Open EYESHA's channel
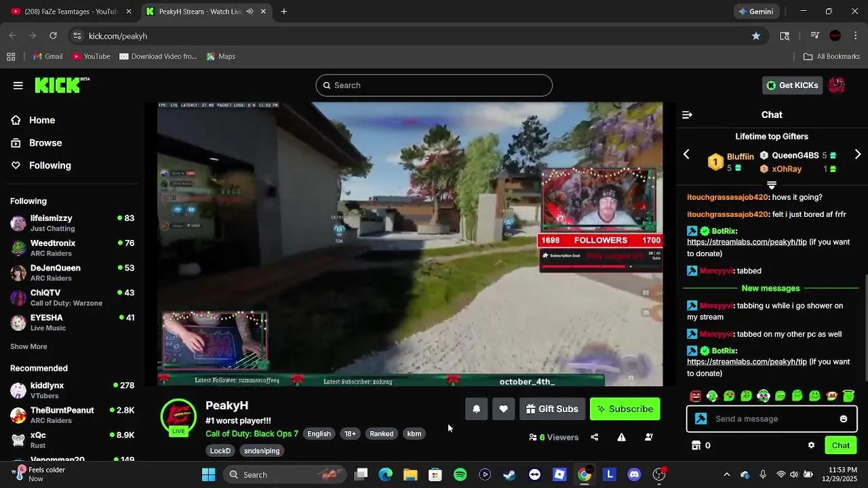The width and height of the screenshot is (868, 488). (72, 323)
